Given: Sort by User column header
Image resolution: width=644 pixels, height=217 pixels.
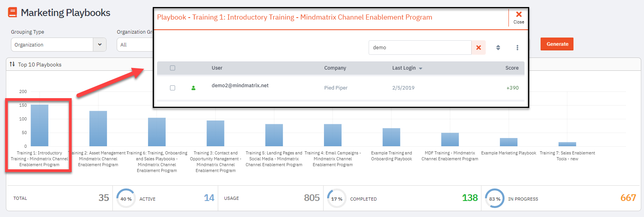Looking at the screenshot, I should (217, 68).
